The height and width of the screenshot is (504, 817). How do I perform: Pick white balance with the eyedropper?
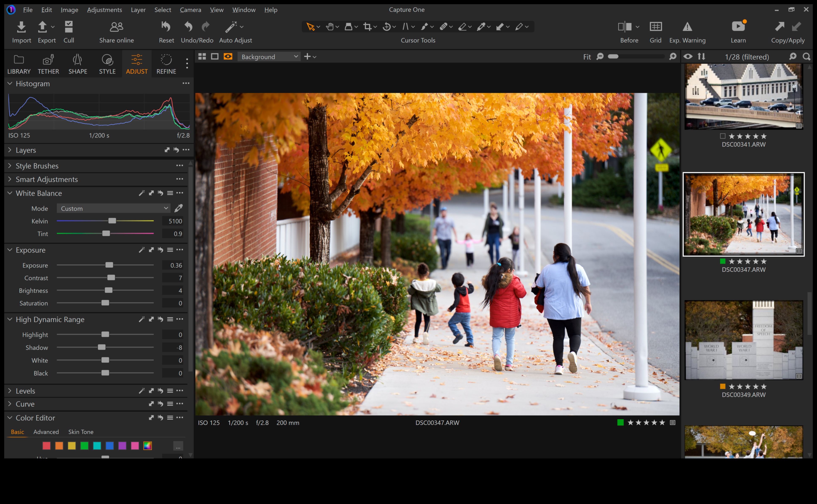(x=179, y=208)
